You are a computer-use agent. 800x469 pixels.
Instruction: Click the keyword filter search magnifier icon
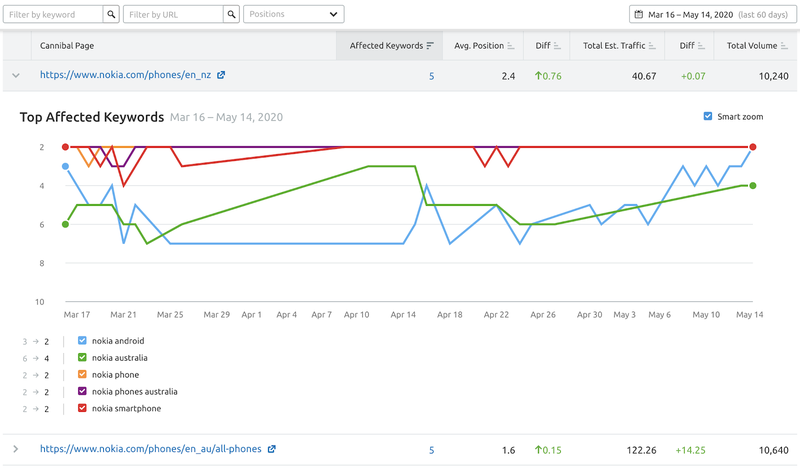tap(111, 15)
